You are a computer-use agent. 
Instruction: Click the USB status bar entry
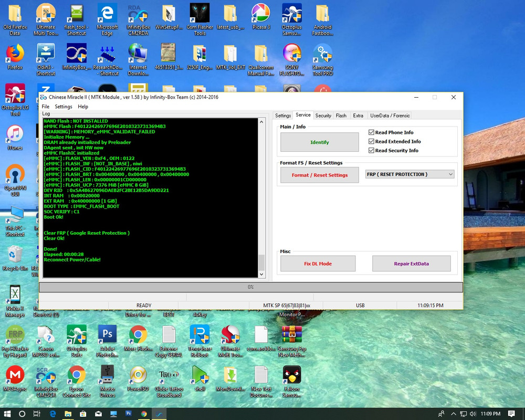point(360,306)
